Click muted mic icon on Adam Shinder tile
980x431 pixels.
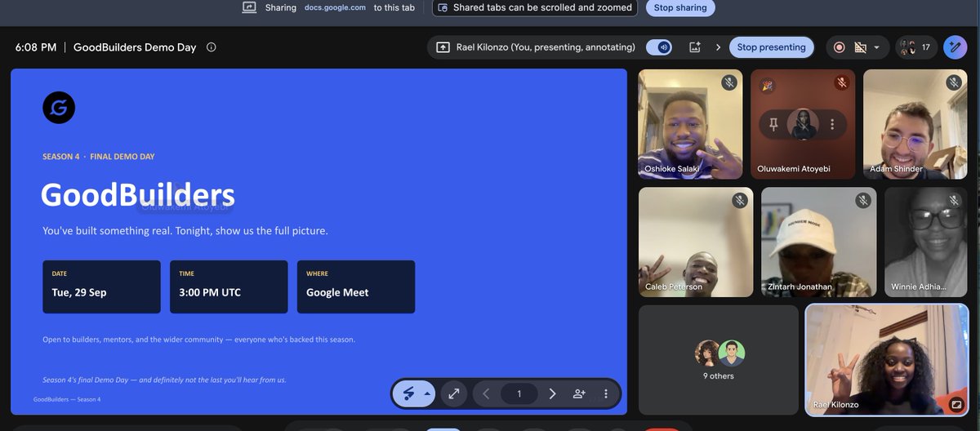coord(954,82)
